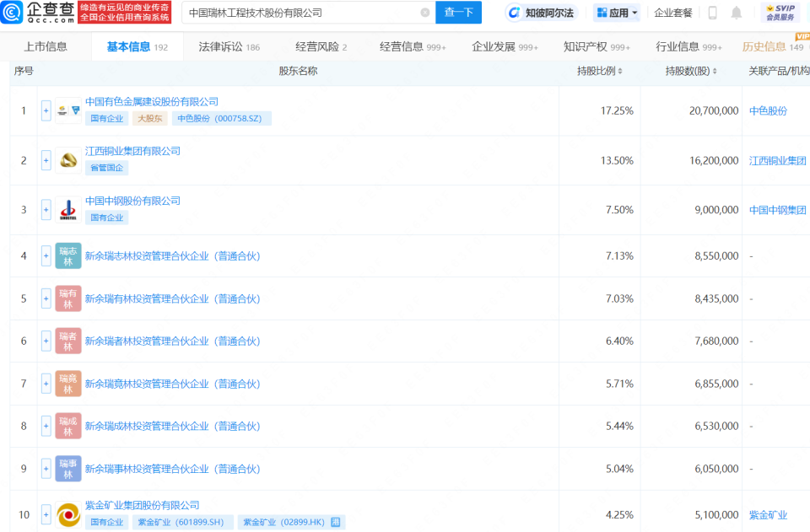
Task: Open related 中国中钢集团 link
Action: 777,210
